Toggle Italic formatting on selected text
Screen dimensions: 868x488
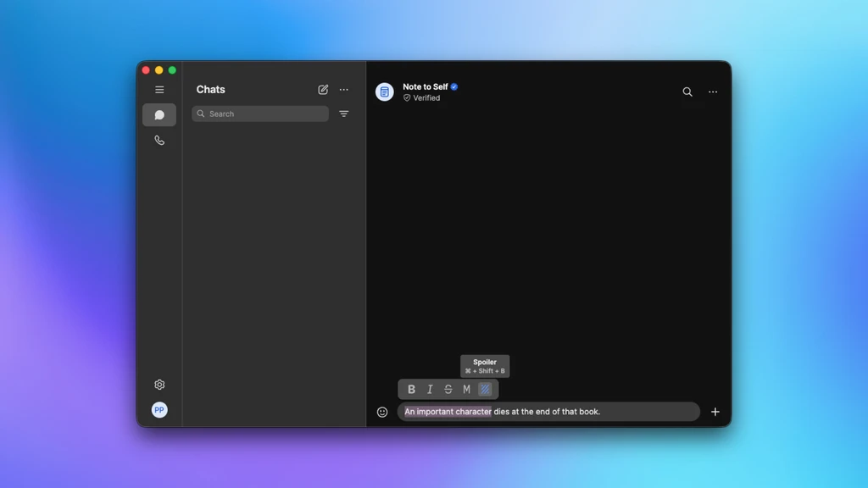(430, 390)
